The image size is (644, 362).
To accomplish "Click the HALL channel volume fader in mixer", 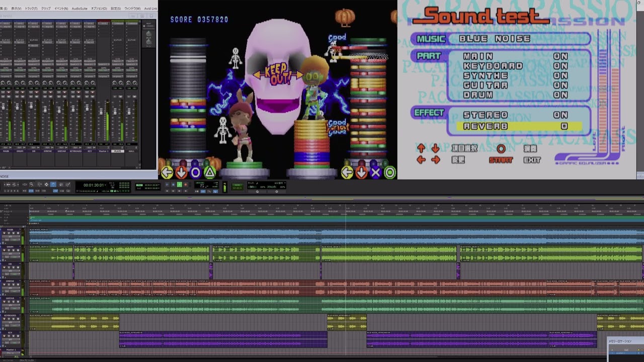I will pos(129,111).
